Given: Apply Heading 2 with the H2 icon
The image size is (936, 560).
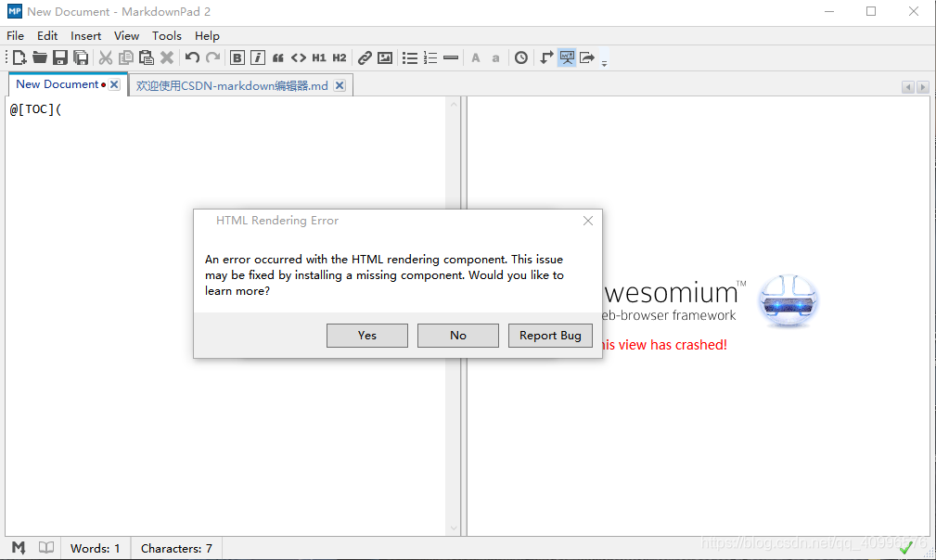Looking at the screenshot, I should tap(340, 57).
